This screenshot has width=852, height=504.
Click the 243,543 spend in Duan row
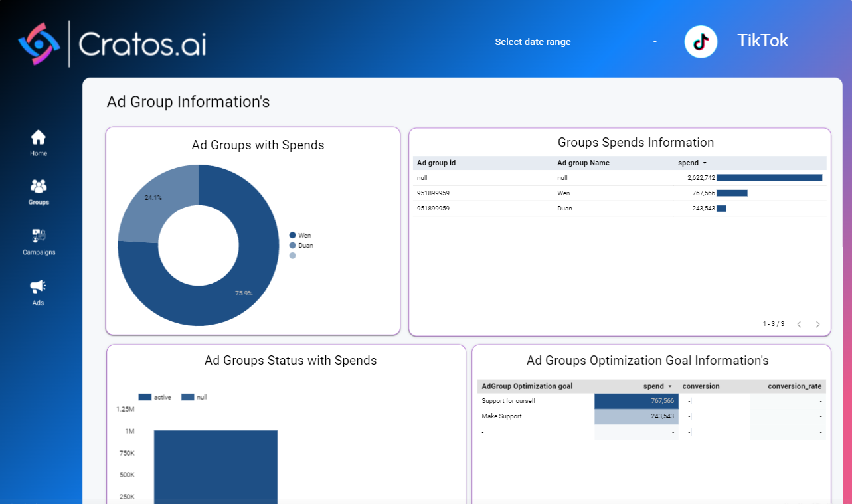[x=704, y=208]
